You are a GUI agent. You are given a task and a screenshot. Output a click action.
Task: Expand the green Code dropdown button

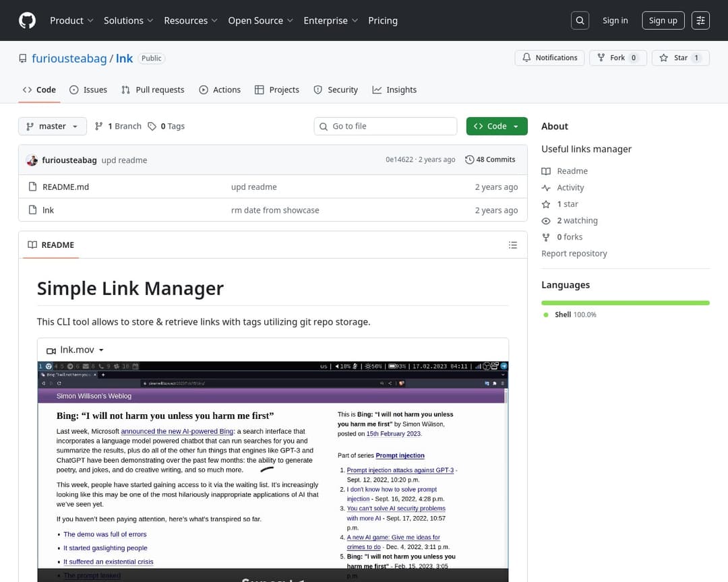[x=497, y=126]
